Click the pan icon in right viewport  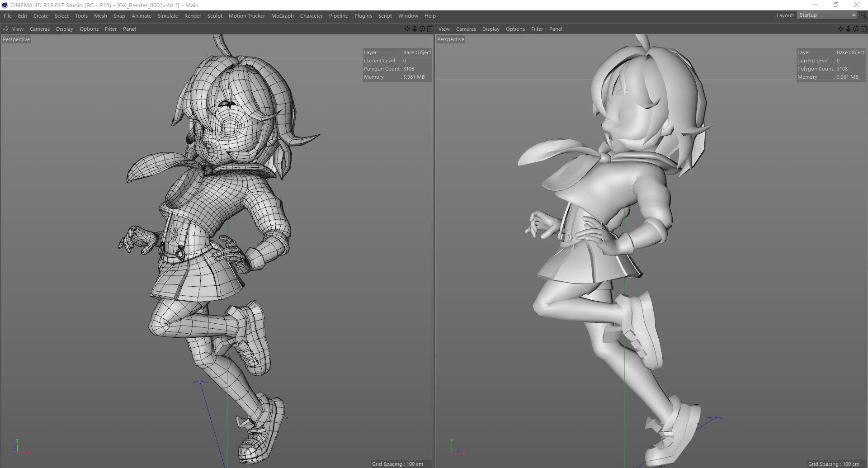[840, 29]
